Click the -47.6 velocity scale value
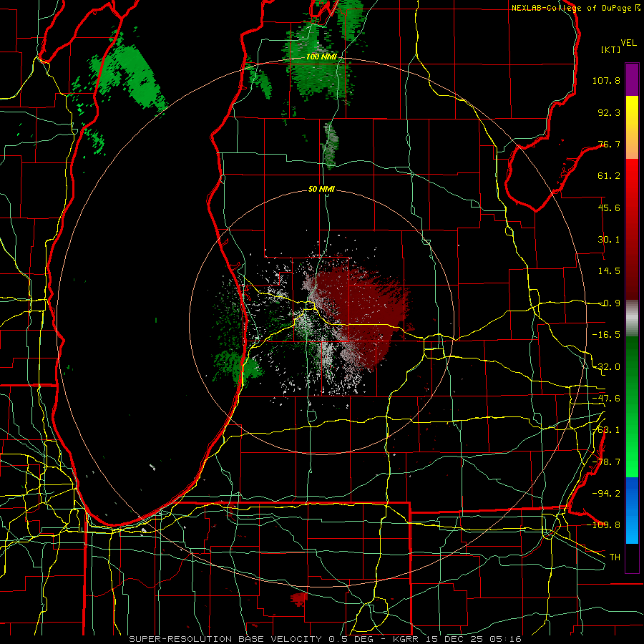 [606, 399]
